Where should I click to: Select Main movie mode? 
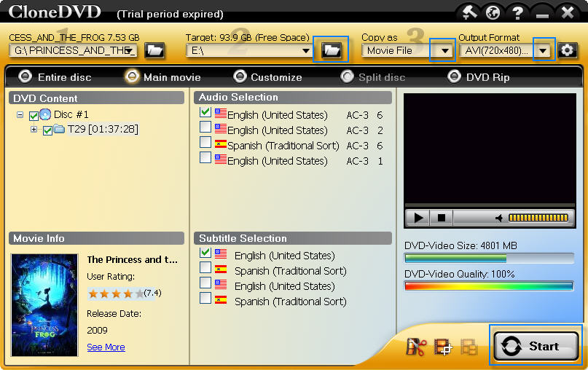(162, 77)
